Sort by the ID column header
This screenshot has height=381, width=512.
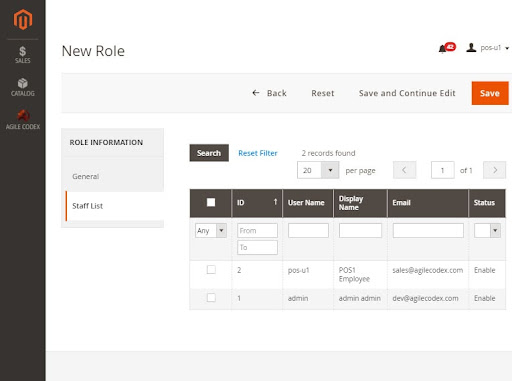[257, 203]
